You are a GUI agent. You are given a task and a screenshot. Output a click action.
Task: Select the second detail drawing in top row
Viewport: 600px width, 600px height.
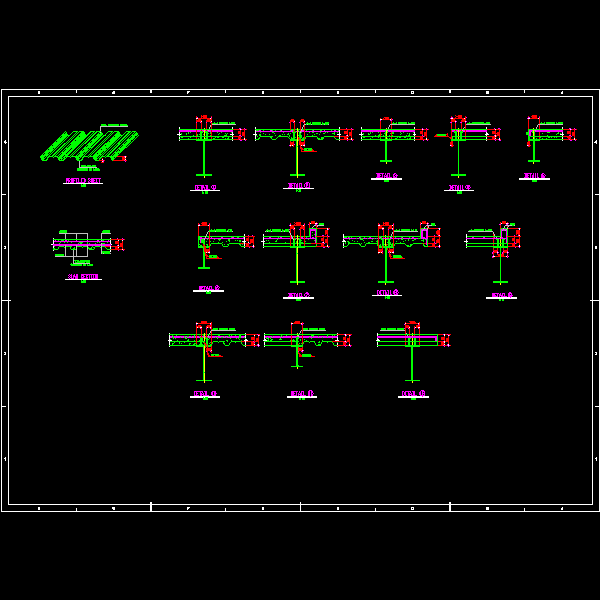pos(298,138)
